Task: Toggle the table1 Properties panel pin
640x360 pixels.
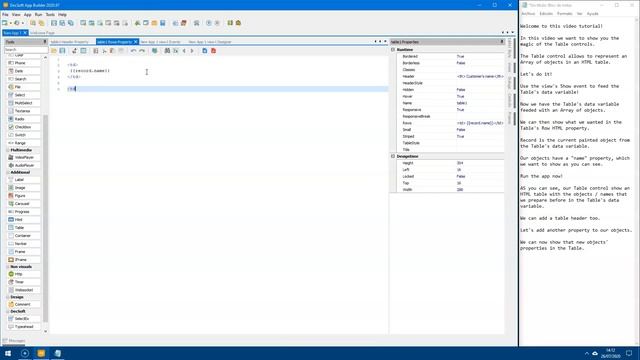Action: point(502,42)
